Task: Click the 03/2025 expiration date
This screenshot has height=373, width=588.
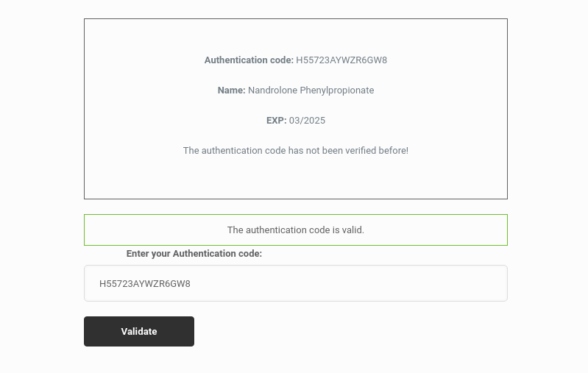Action: 307,121
